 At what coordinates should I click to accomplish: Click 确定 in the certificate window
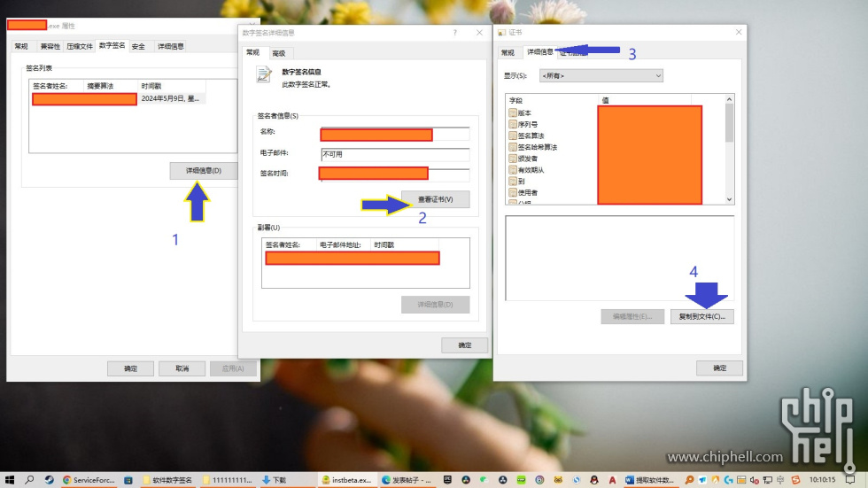pos(719,368)
